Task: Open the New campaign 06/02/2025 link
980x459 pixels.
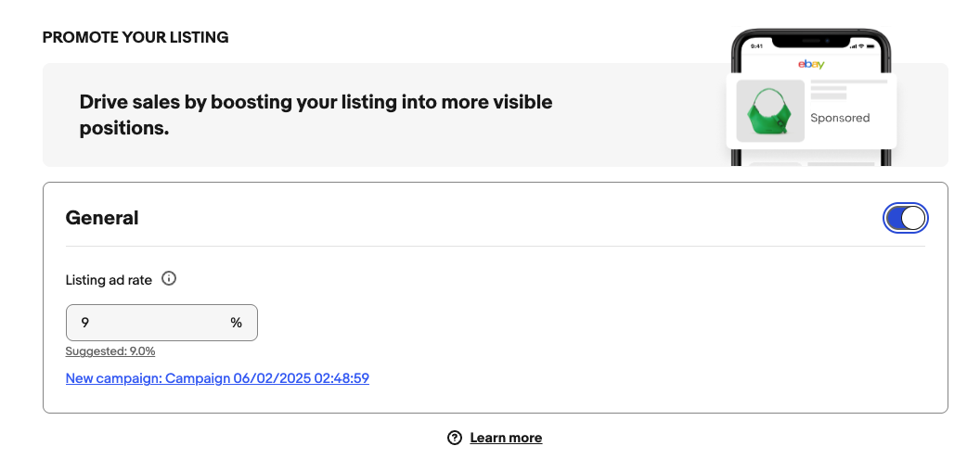Action: pyautogui.click(x=217, y=377)
